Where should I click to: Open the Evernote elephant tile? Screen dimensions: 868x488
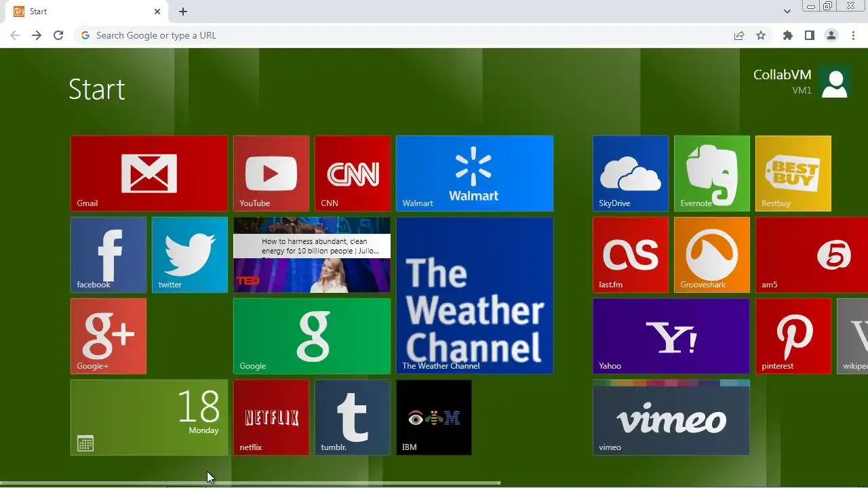point(712,174)
